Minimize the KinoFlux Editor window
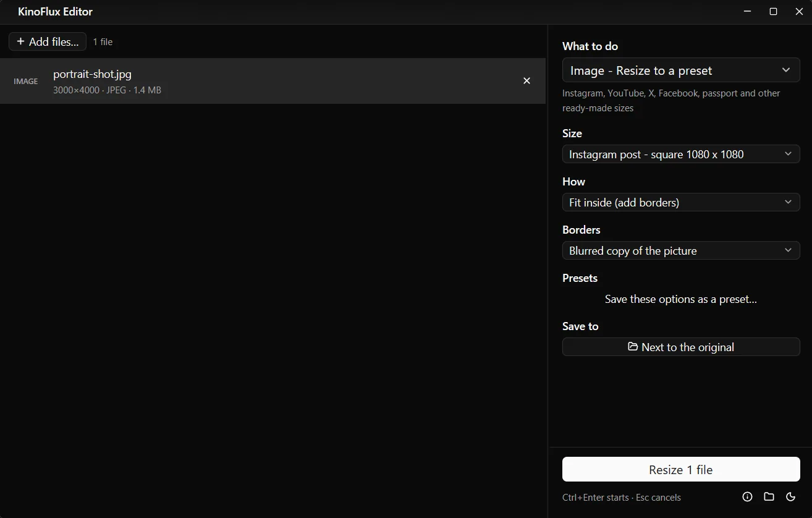Viewport: 812px width, 518px height. [748, 12]
